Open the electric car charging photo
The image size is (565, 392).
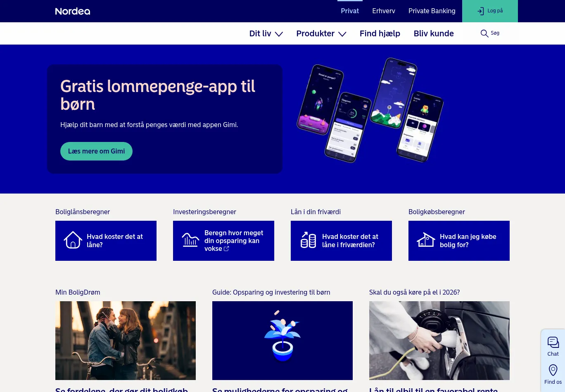click(439, 340)
